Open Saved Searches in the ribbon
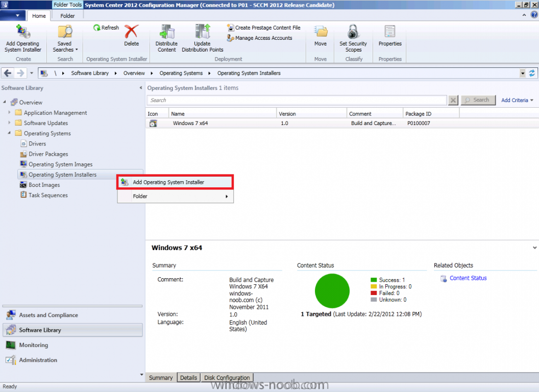 point(65,38)
